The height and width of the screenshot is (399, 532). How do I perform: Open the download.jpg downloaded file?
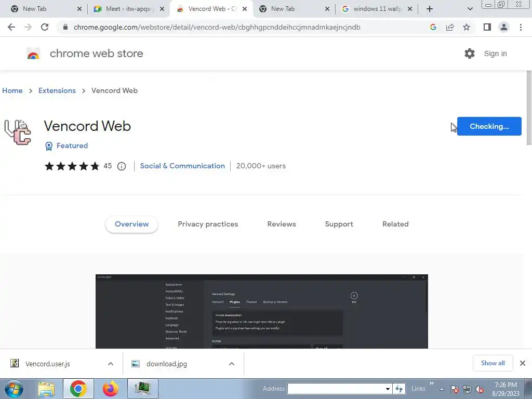(x=167, y=364)
